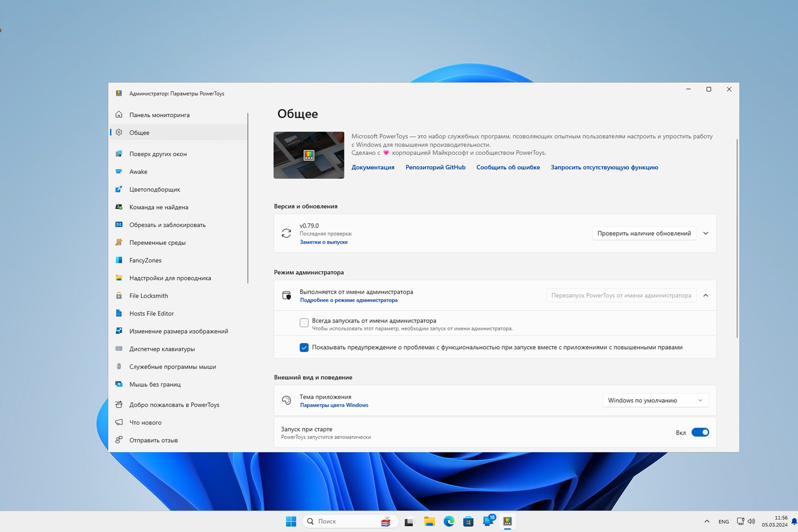Click the Что нового megaphone icon
This screenshot has height=532, width=798.
[119, 422]
